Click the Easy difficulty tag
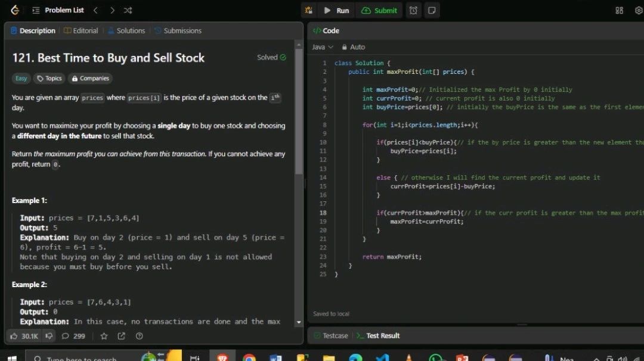This screenshot has width=644, height=361. 21,79
